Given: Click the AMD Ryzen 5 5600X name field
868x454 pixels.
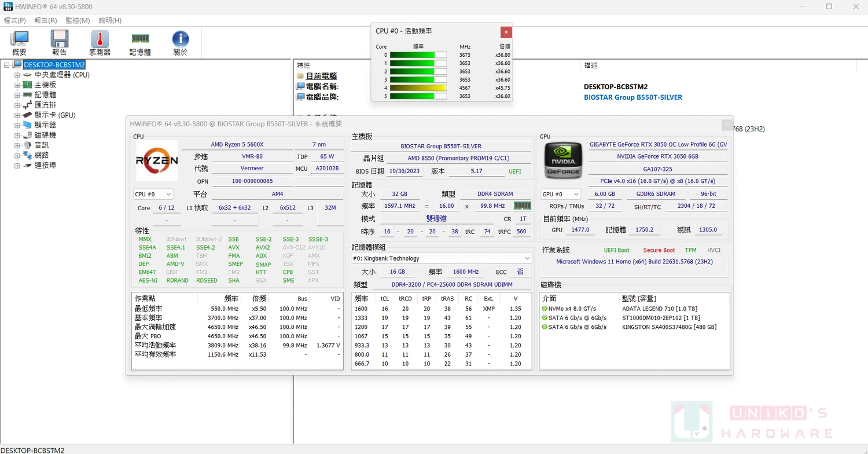Looking at the screenshot, I should click(x=237, y=145).
